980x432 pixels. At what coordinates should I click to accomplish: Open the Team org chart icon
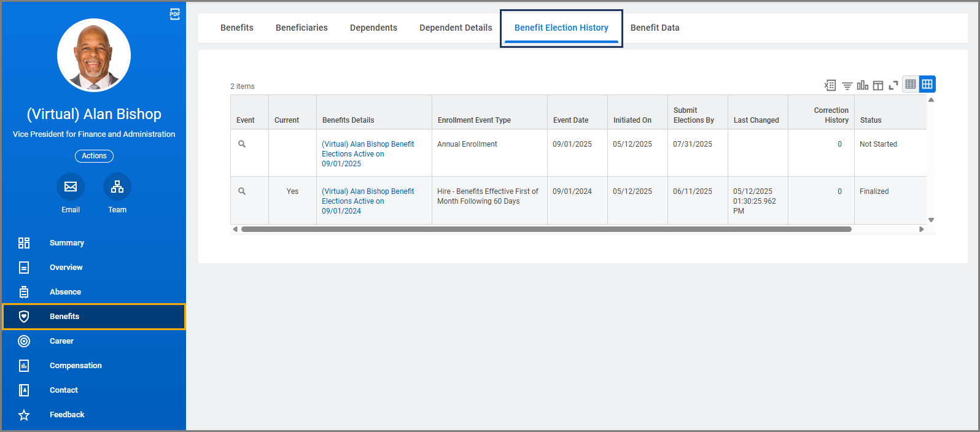point(117,187)
